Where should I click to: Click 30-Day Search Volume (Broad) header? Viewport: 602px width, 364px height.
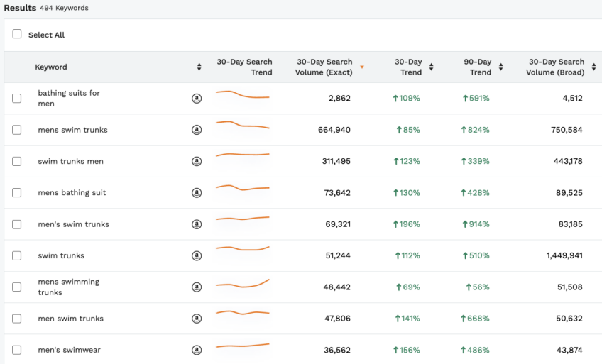[x=556, y=67]
